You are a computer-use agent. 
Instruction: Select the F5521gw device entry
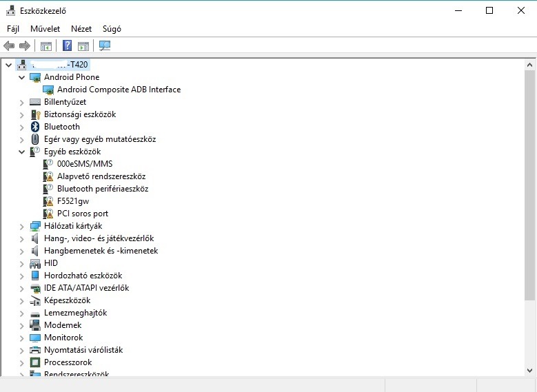(x=73, y=201)
